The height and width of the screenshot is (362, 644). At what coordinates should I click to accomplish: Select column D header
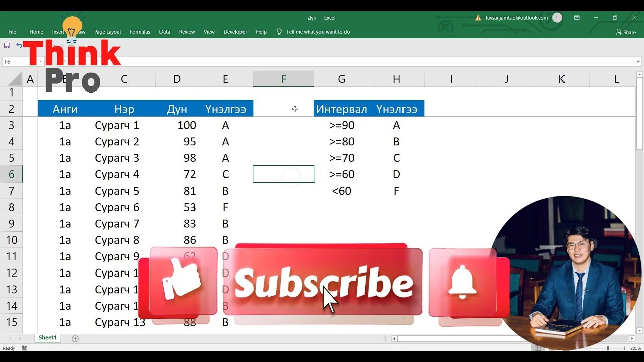pyautogui.click(x=177, y=79)
